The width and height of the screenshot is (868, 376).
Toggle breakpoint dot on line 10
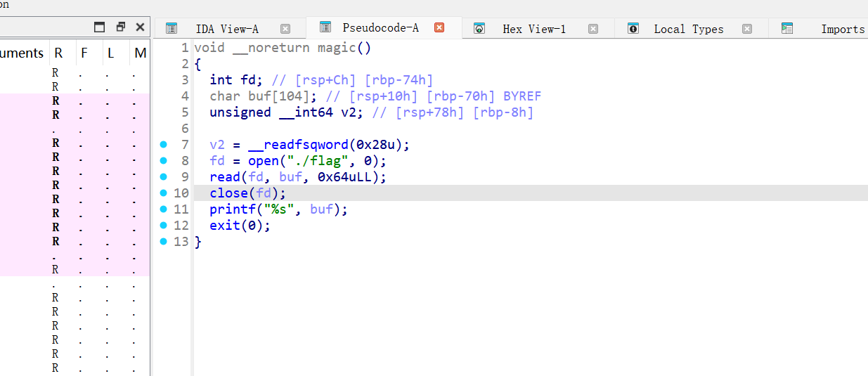point(164,193)
